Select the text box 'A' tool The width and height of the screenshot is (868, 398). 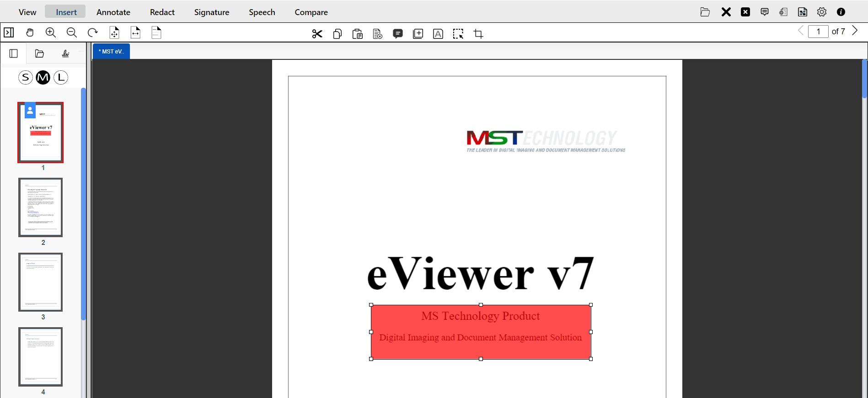pyautogui.click(x=438, y=34)
